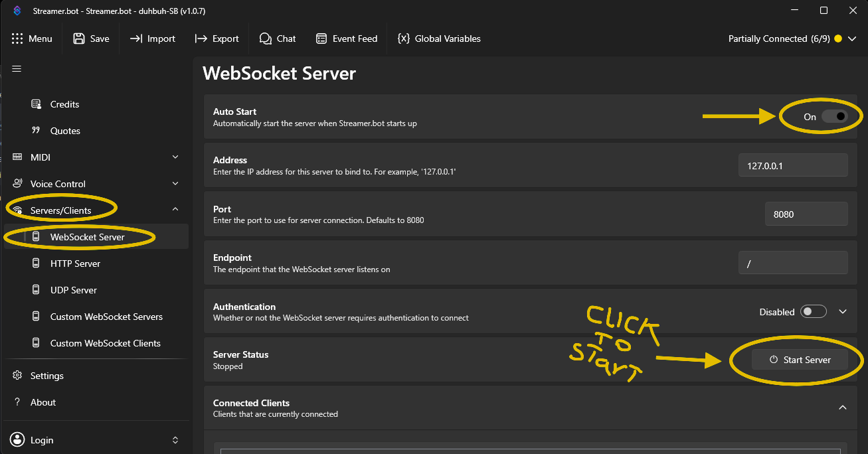Click the "WebSocket Server" page heading
The height and width of the screenshot is (454, 868).
[279, 73]
